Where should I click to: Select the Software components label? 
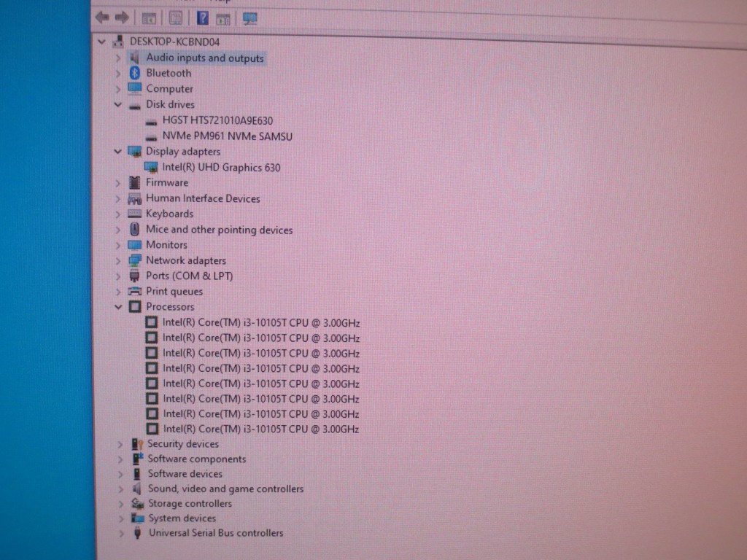click(197, 459)
